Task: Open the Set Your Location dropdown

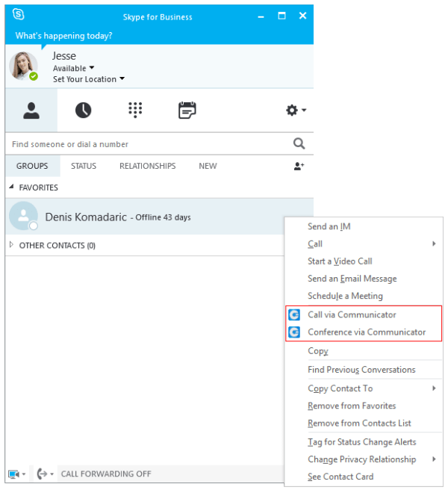Action: point(89,79)
